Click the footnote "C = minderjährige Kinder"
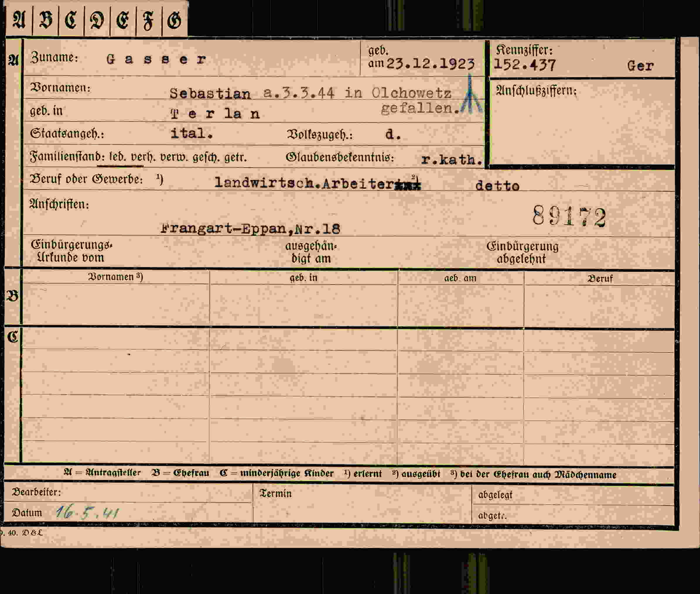Image resolution: width=700 pixels, height=594 pixels. [276, 473]
